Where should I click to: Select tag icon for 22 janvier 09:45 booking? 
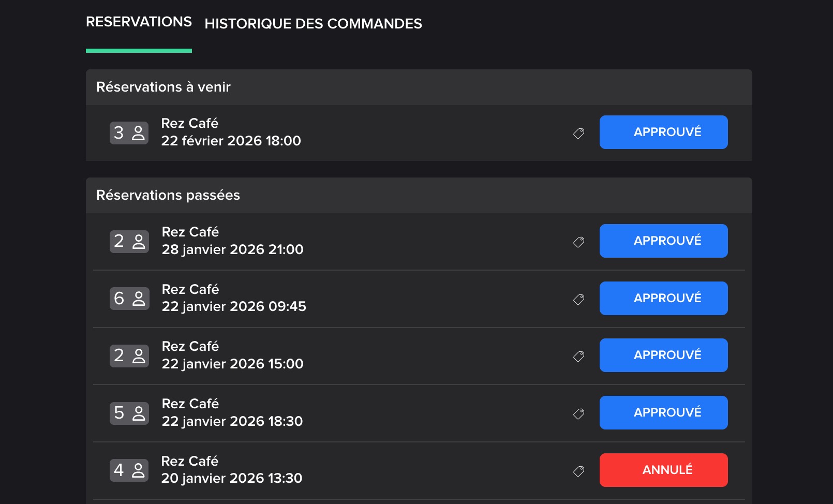coord(578,299)
